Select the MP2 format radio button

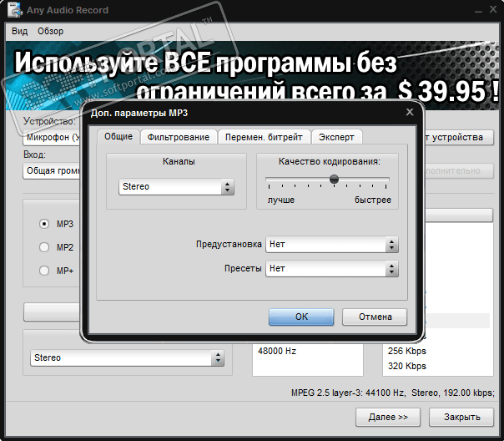(44, 247)
